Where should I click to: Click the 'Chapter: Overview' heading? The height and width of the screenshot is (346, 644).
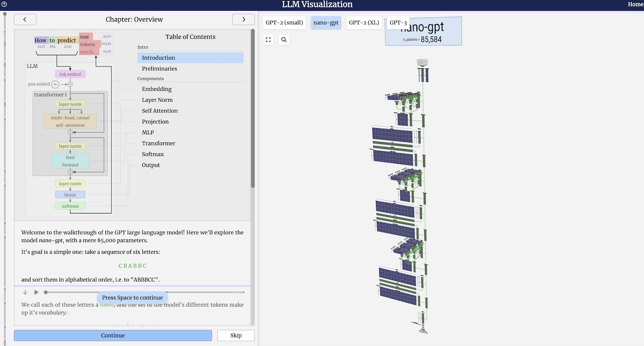pyautogui.click(x=134, y=19)
